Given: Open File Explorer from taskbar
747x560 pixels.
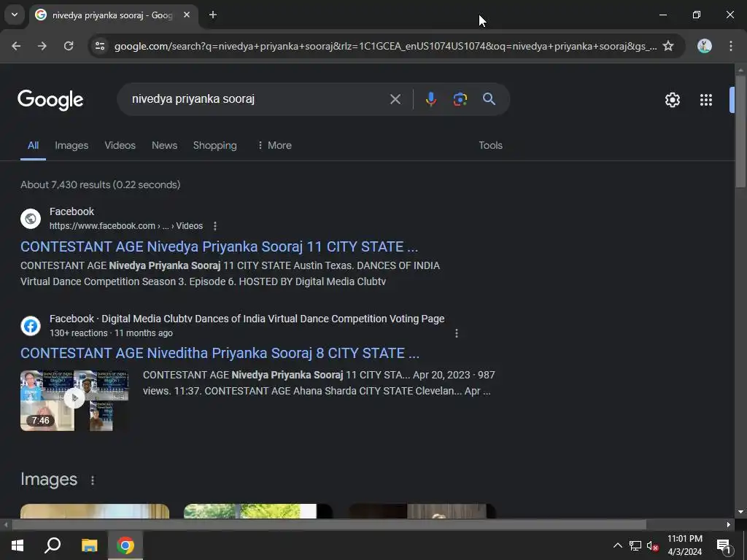Looking at the screenshot, I should (x=89, y=545).
